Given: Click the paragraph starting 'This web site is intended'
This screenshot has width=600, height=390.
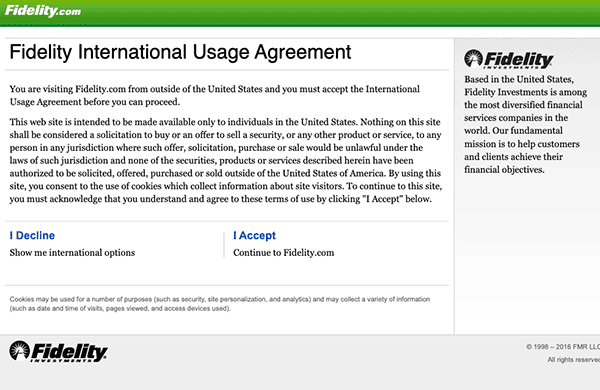Looking at the screenshot, I should [226, 160].
